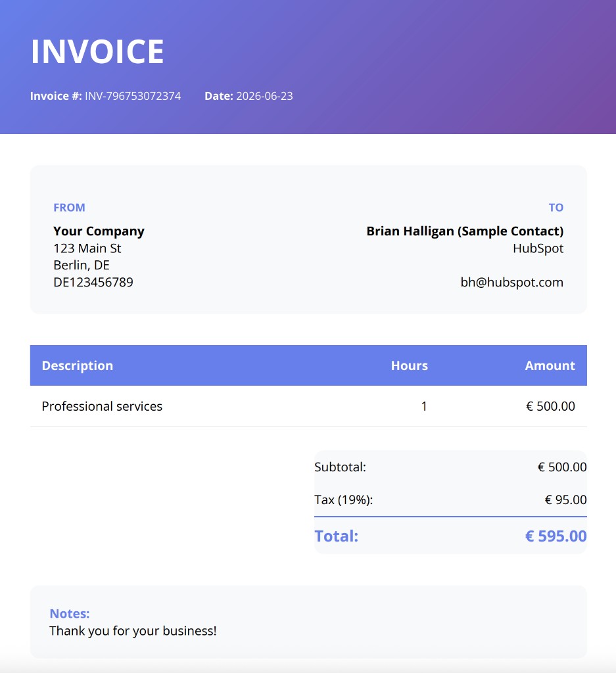The image size is (616, 673).
Task: Select invoice number INV-796753072374
Action: click(x=133, y=96)
